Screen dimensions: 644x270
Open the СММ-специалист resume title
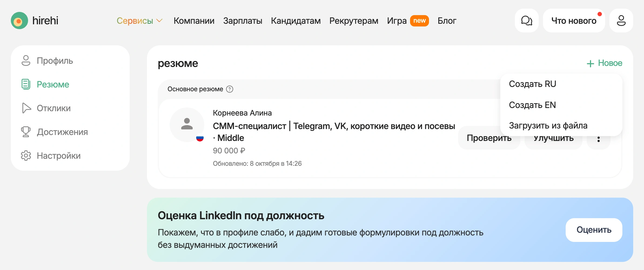(x=334, y=132)
